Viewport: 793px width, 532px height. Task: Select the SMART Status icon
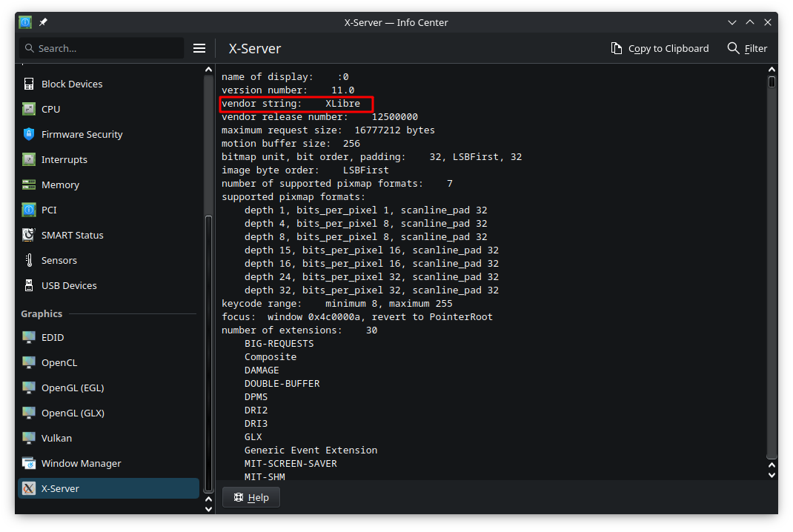point(29,235)
